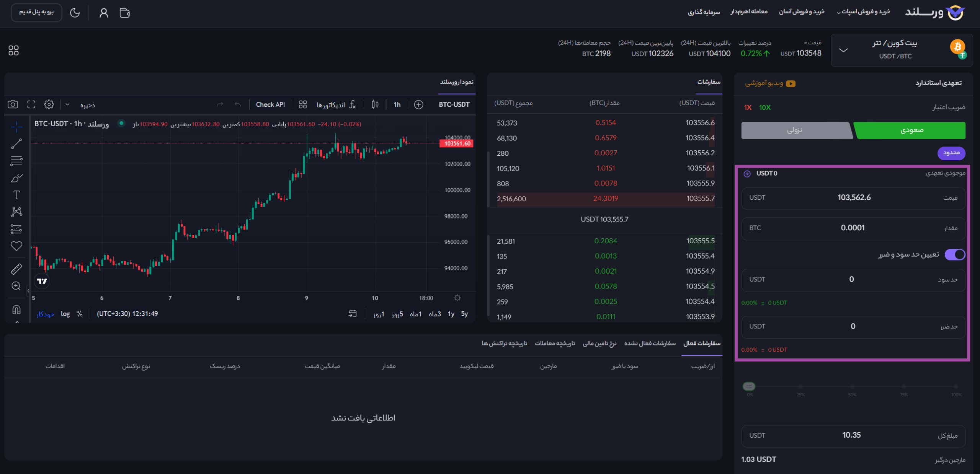Open the خرید و فروش آسان link
Viewport: 980px width, 474px height.
pos(802,12)
